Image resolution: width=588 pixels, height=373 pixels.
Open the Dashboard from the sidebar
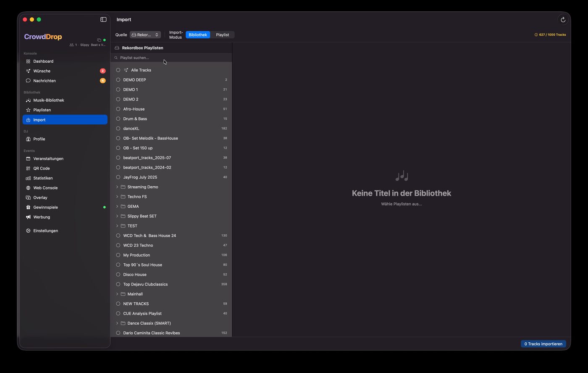point(43,61)
